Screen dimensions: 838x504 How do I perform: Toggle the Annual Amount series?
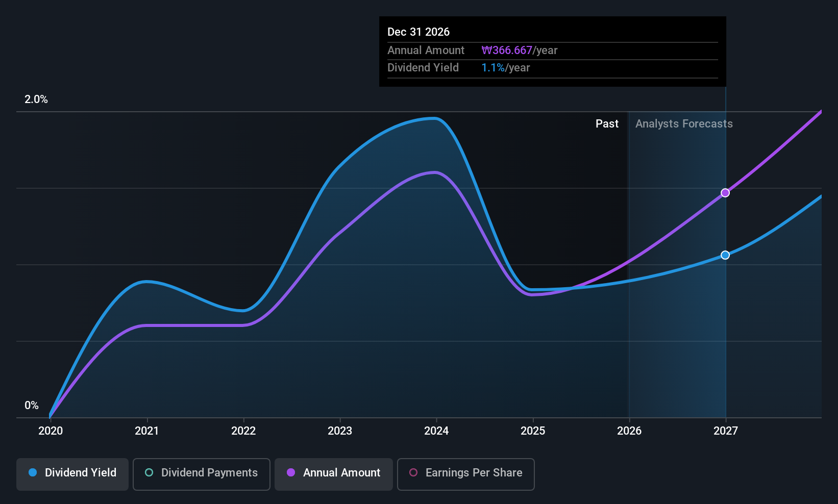334,474
